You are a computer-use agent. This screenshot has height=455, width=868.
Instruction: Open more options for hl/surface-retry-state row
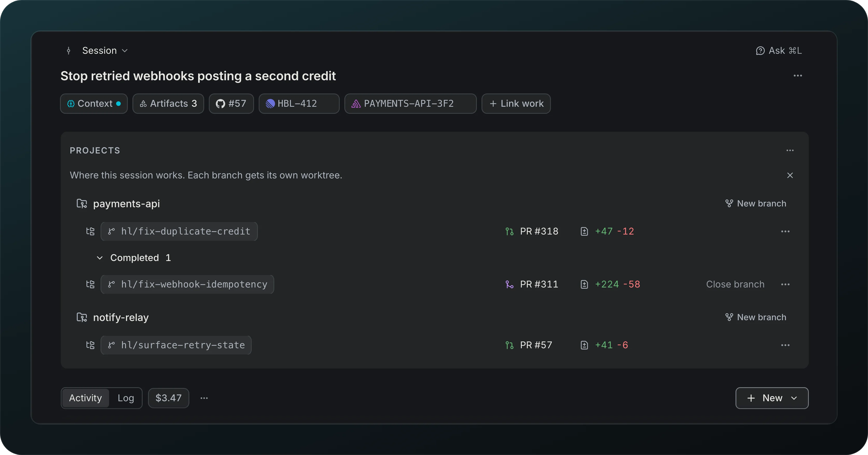[x=785, y=345]
